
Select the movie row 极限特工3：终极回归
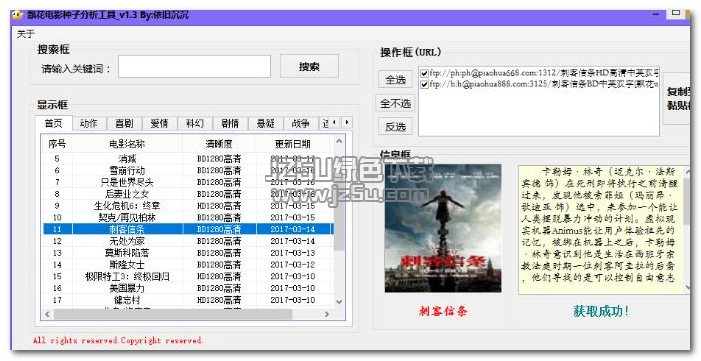188,276
